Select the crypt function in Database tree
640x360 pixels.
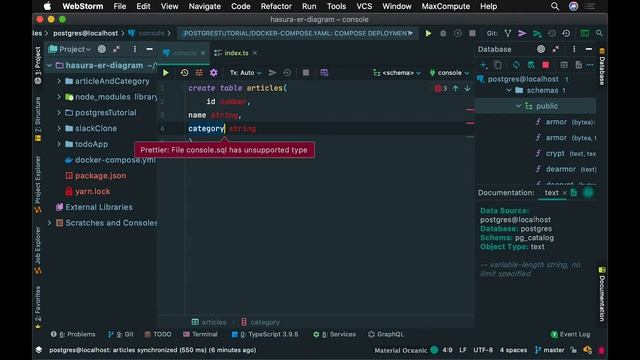(565, 153)
